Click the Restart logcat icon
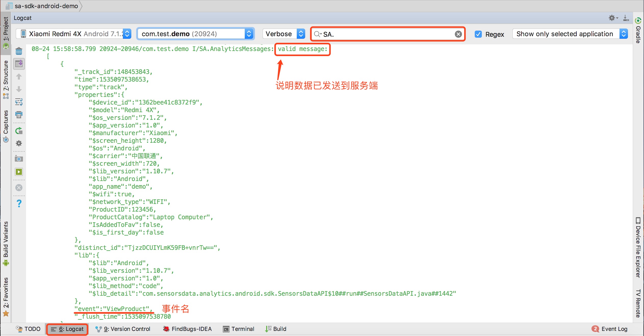Image resolution: width=644 pixels, height=336 pixels. [19, 131]
